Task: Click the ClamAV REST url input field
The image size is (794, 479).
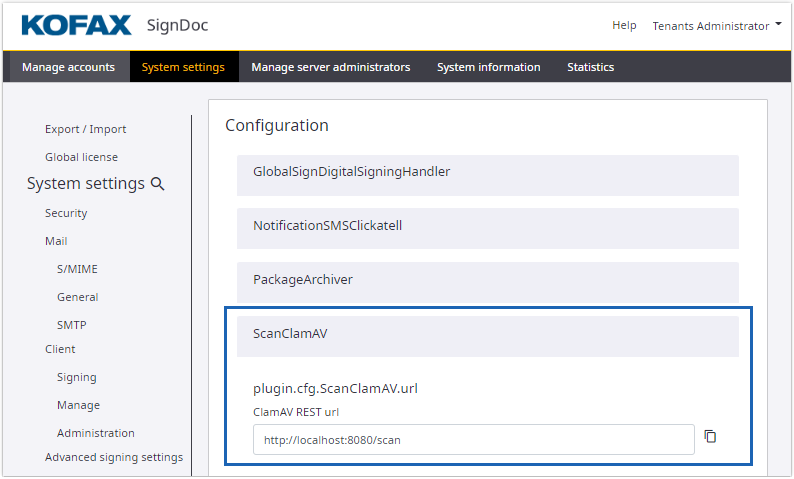Action: click(473, 439)
